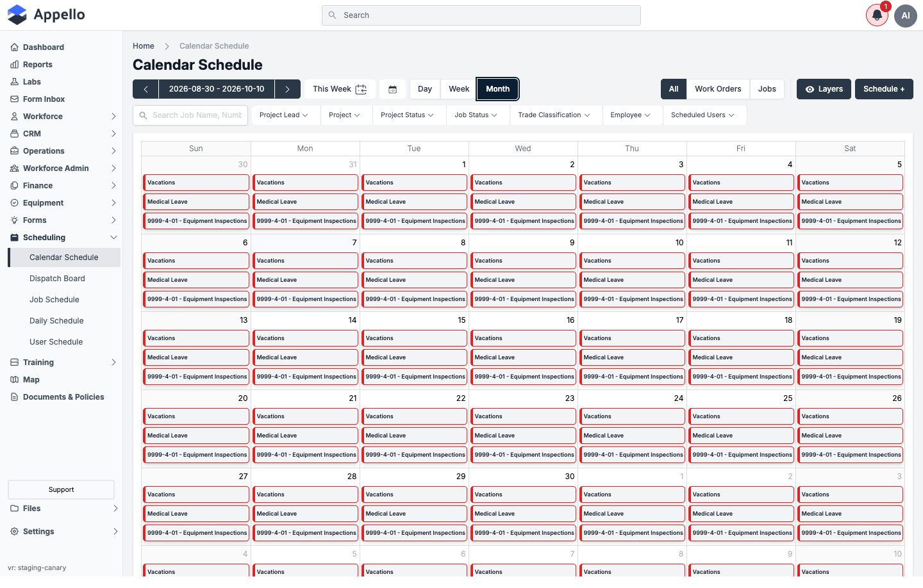The width and height of the screenshot is (923, 588).
Task: Open the notifications bell
Action: pos(877,15)
